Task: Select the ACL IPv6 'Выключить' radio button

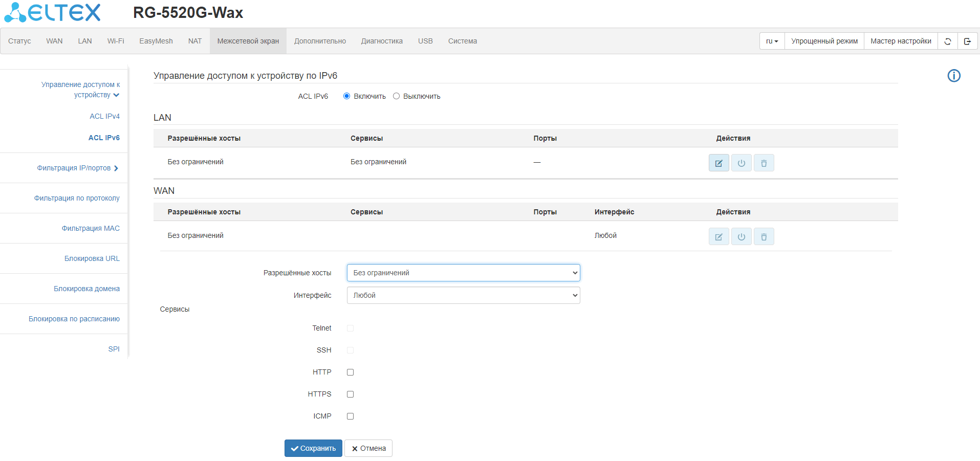Action: pyautogui.click(x=396, y=96)
